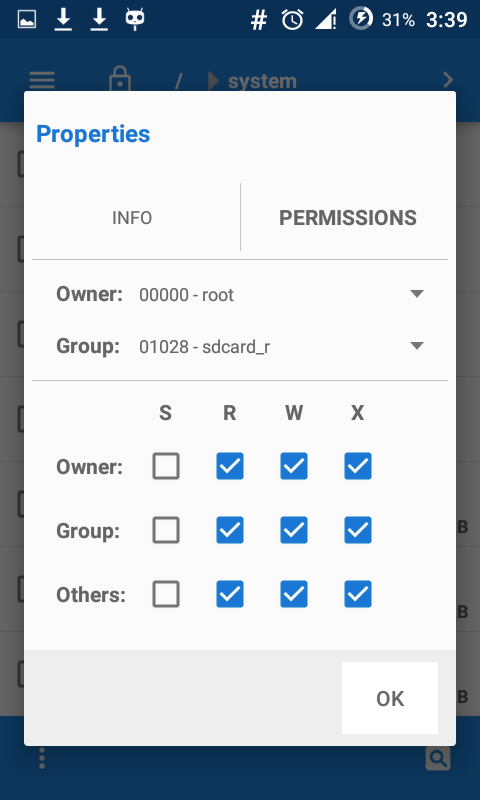
Task: Enable the Owner setuid S checkbox
Action: point(166,466)
